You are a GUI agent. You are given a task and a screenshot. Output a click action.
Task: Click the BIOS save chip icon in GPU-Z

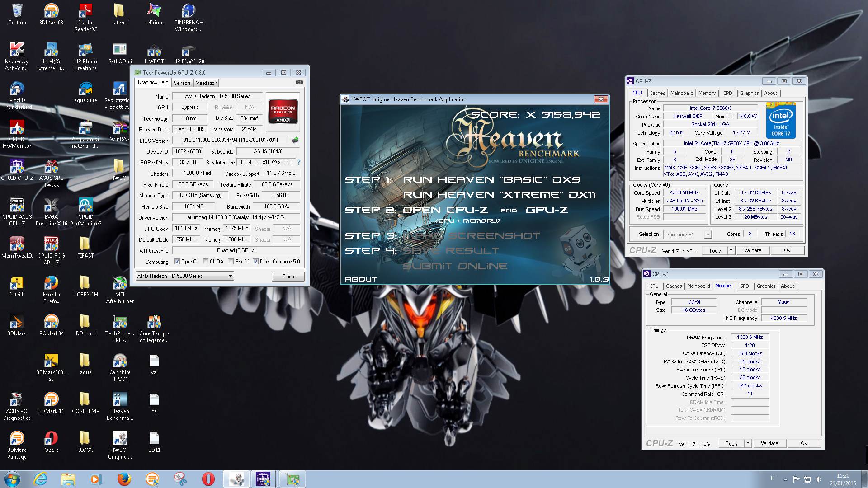[295, 140]
